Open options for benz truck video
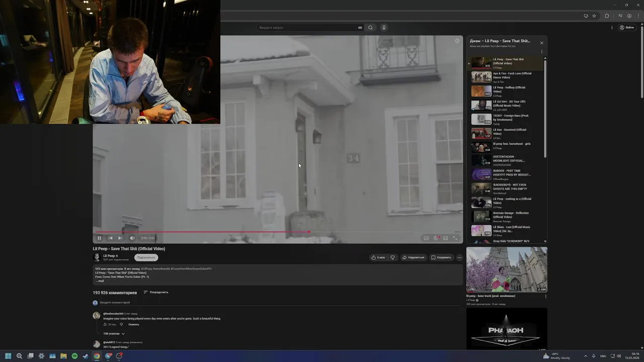Viewport: 644px width, 362px height. (x=545, y=296)
